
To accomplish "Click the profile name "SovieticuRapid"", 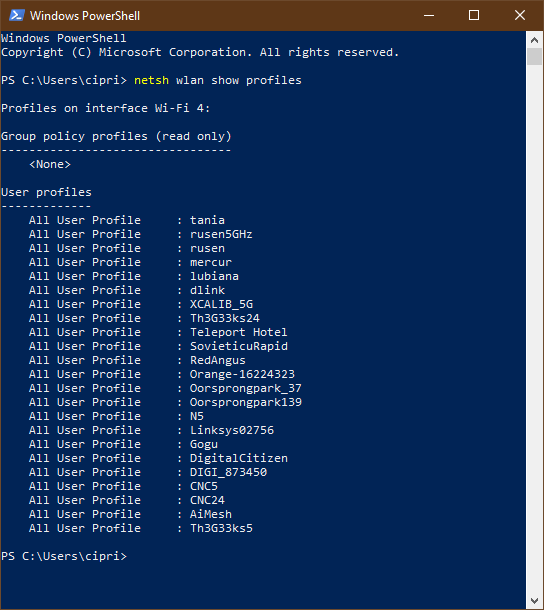I will (x=239, y=346).
